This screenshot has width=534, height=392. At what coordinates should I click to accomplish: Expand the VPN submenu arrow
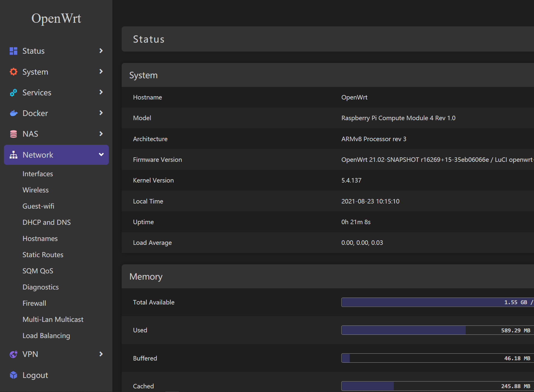(101, 354)
